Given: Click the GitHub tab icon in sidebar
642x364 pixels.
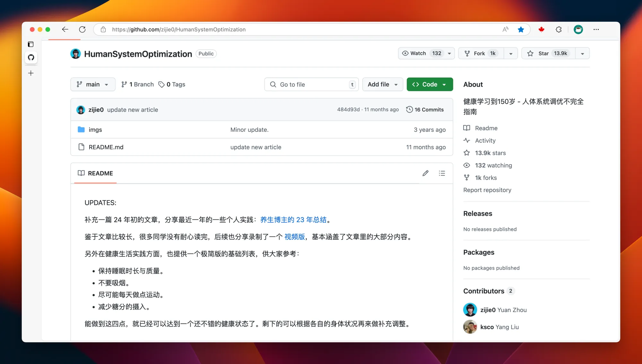Looking at the screenshot, I should [x=31, y=57].
